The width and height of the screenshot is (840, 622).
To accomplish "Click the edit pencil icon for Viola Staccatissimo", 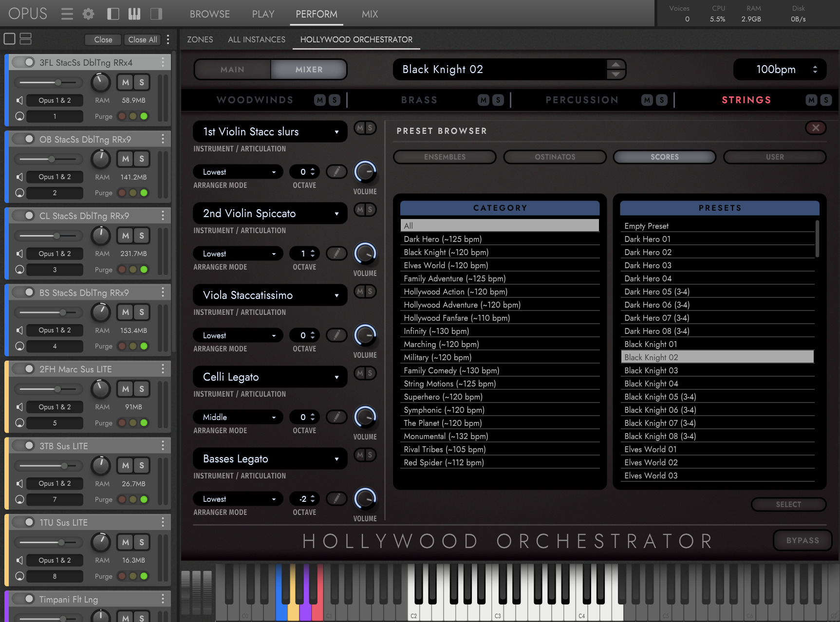I will 336,335.
